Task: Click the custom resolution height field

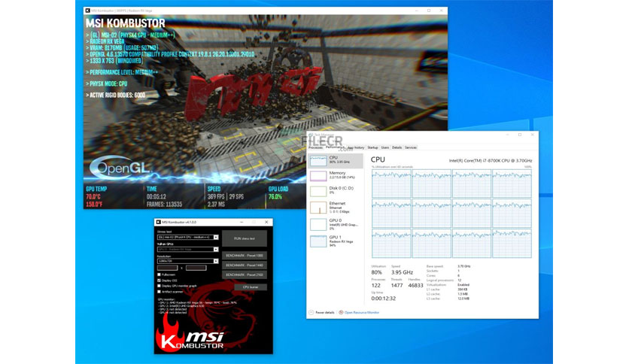Action: pos(196,268)
